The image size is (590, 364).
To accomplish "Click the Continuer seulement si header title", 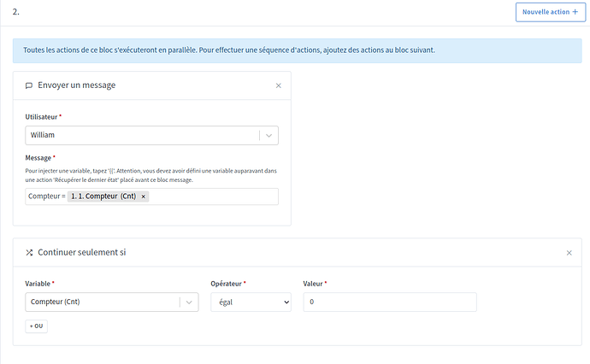I will click(x=82, y=253).
